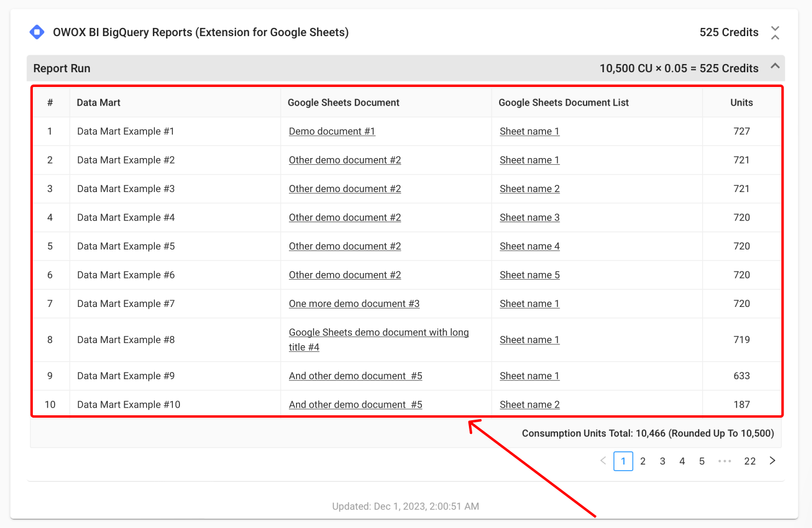
Task: Click the 719 units value
Action: (741, 340)
